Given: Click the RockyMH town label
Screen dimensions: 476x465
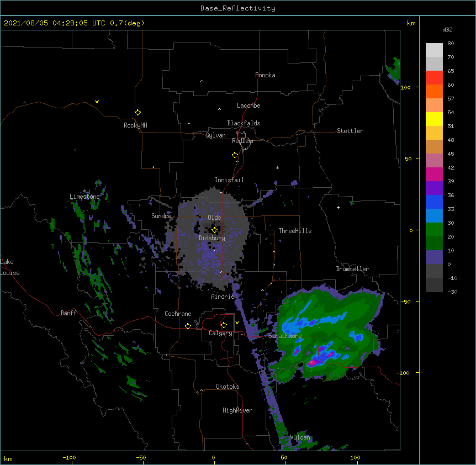Looking at the screenshot, I should [x=135, y=125].
